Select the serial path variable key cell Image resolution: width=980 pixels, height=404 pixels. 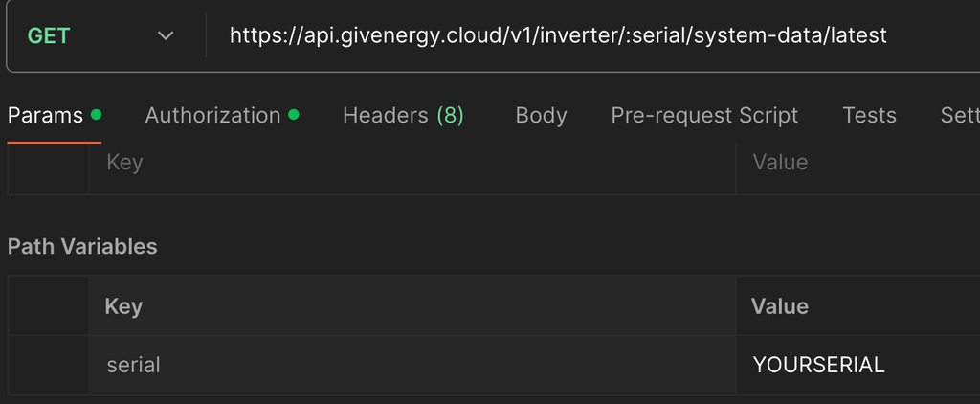click(x=412, y=365)
